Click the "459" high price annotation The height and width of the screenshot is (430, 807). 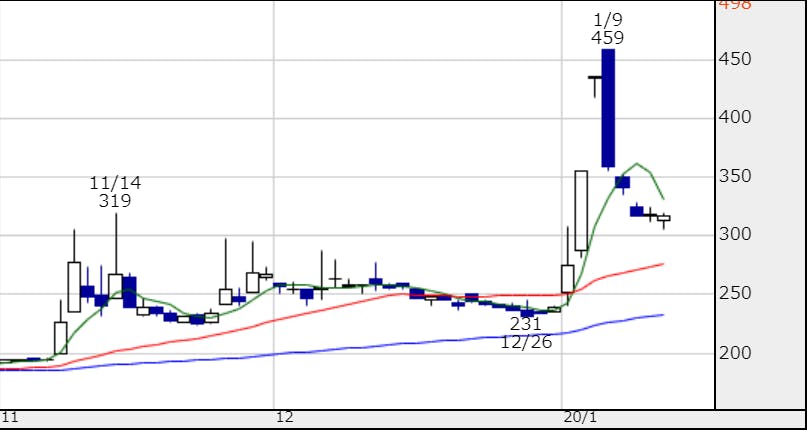pos(608,38)
